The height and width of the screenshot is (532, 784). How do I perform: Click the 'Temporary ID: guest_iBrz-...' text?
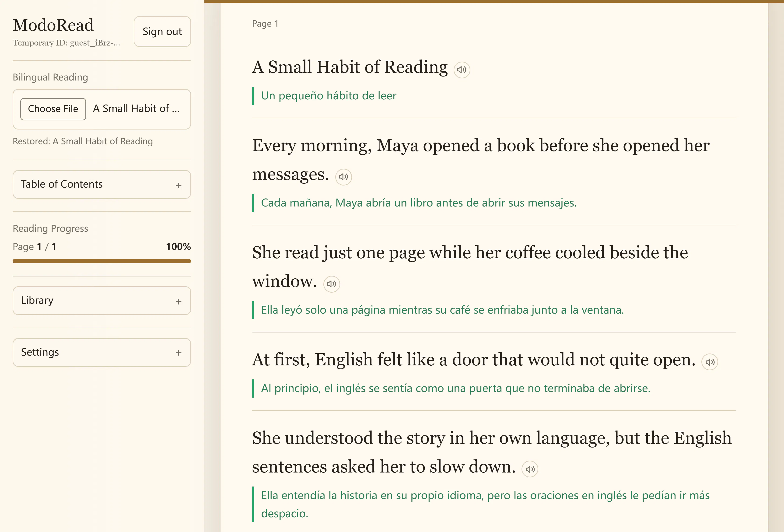(66, 43)
